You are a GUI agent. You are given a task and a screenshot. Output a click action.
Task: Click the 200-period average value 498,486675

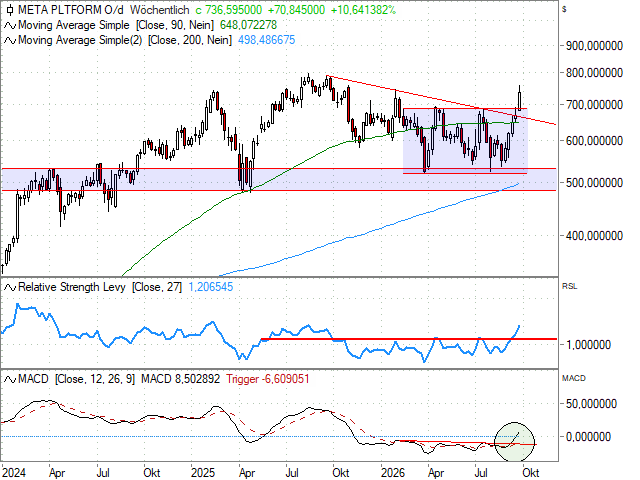tap(266, 40)
